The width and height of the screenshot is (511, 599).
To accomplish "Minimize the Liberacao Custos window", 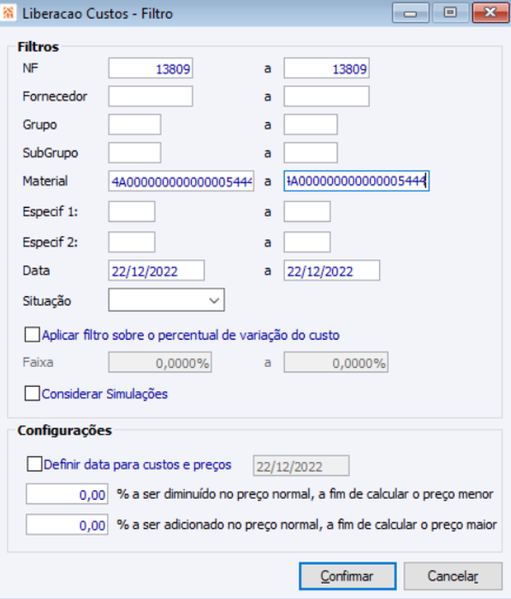I will point(411,13).
